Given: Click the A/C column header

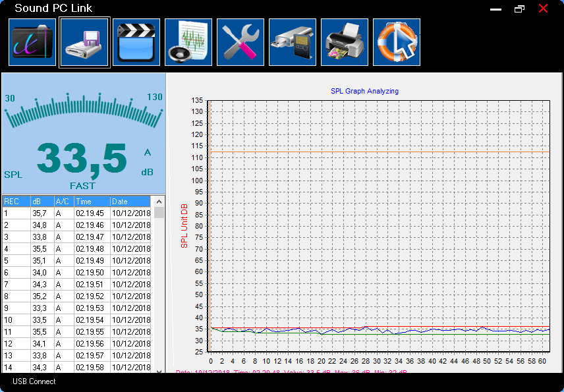Looking at the screenshot, I should point(64,202).
